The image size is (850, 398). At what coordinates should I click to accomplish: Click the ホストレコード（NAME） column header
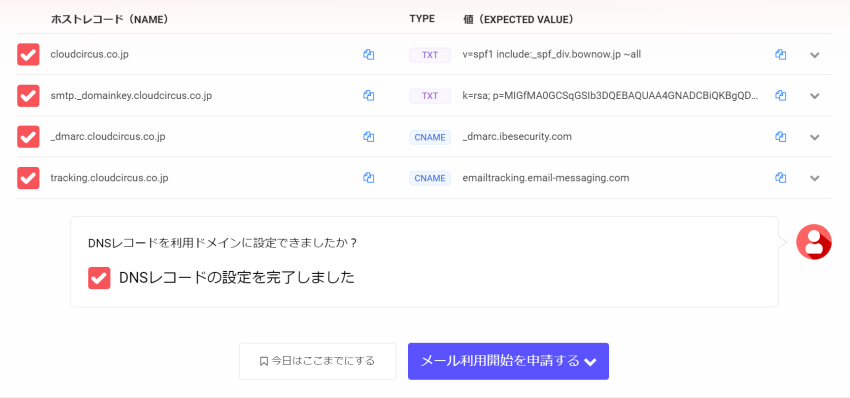[x=110, y=20]
